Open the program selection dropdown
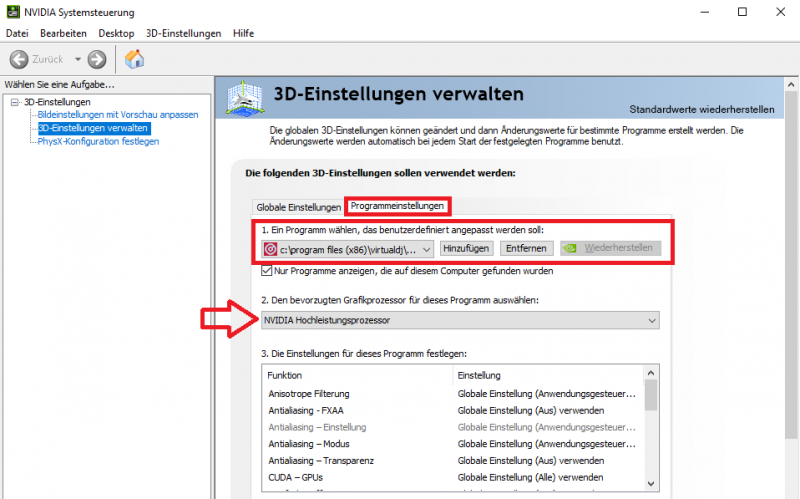 tap(347, 249)
